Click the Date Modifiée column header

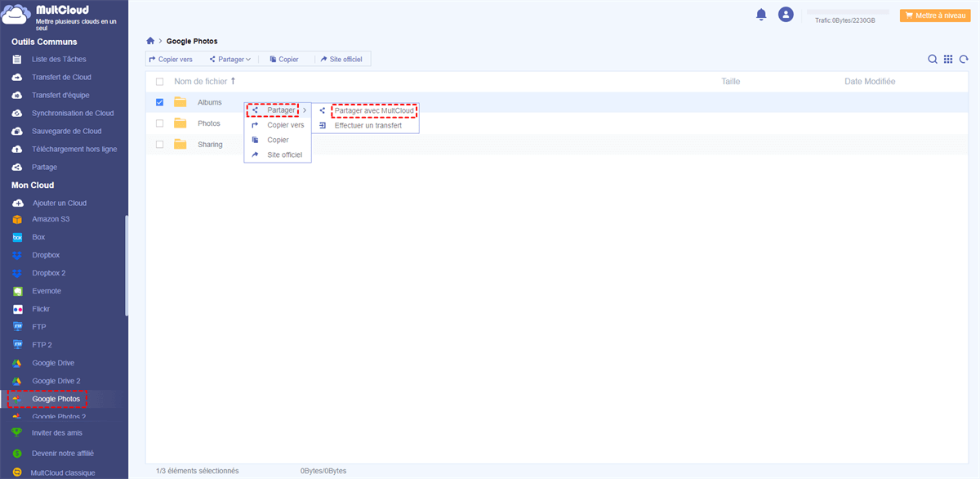tap(870, 82)
